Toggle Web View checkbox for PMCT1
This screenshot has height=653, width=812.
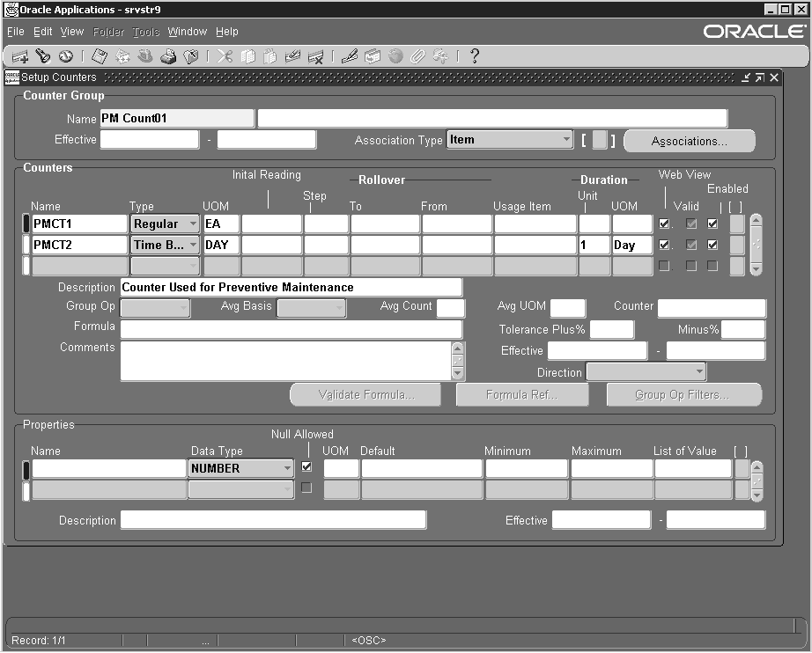point(664,224)
